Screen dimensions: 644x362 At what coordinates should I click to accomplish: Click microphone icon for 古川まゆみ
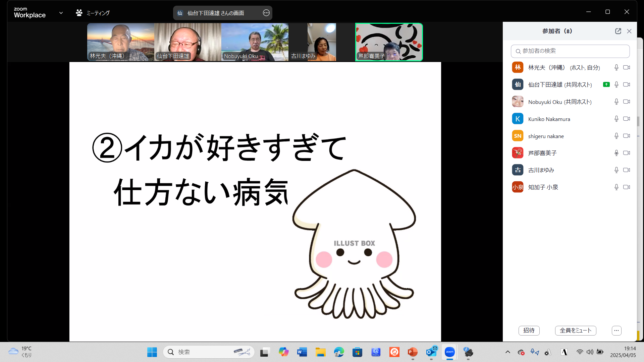[x=616, y=170]
